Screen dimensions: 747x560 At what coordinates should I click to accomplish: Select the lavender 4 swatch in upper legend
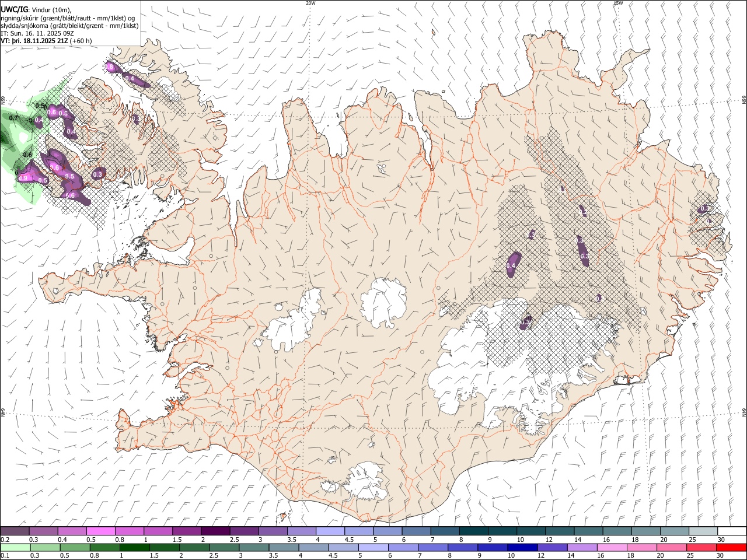[x=330, y=531]
